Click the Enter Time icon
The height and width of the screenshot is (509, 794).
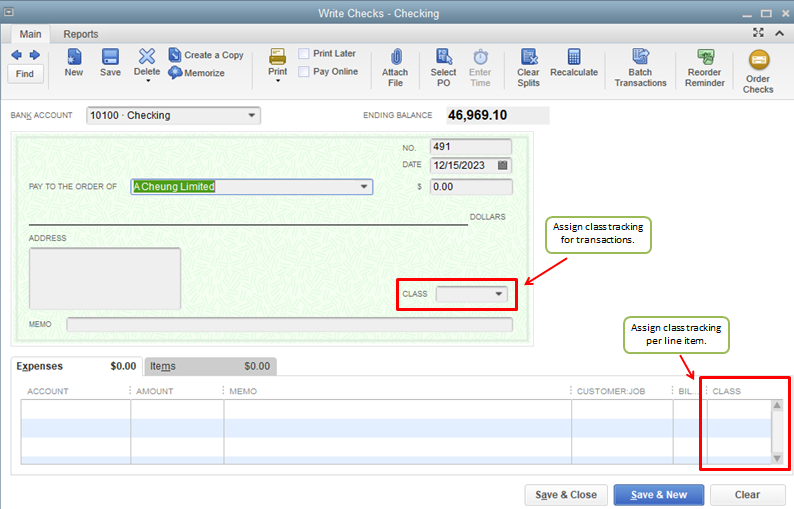[480, 68]
